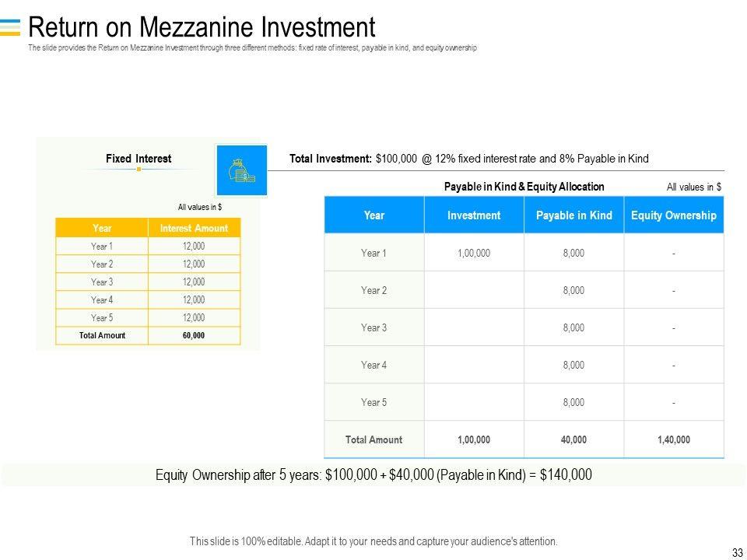Click the bold 40,000 total value
Viewport: 747px width, 560px height.
573,439
